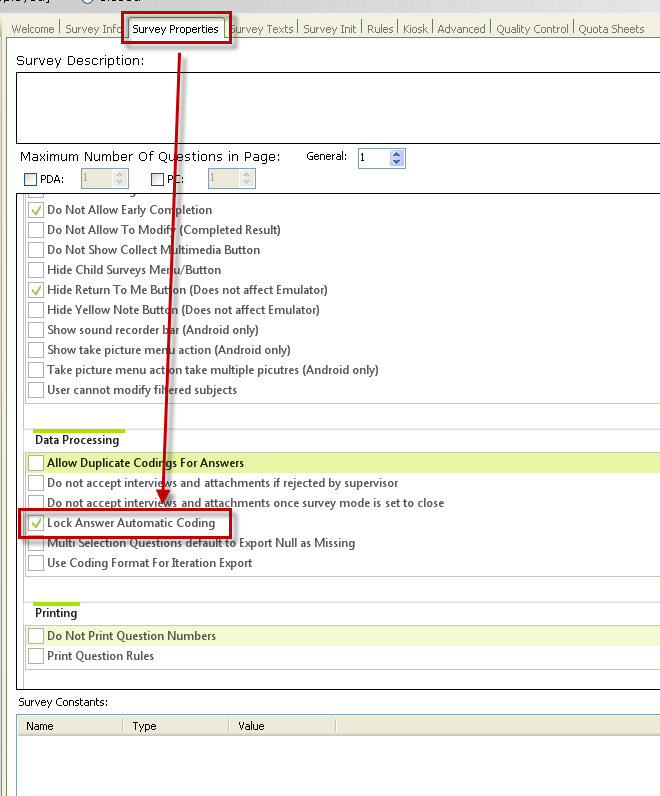Check Show sound recorder bar (Android only)

pyautogui.click(x=36, y=330)
